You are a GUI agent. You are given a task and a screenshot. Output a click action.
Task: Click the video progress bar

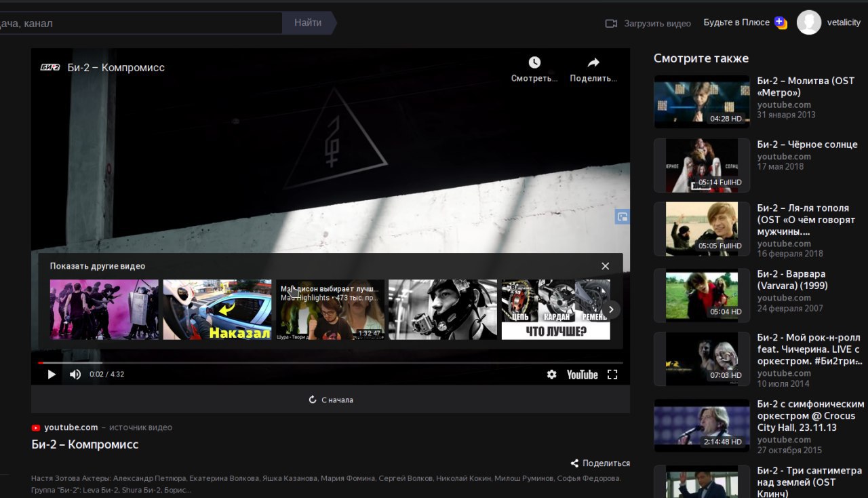[330, 362]
